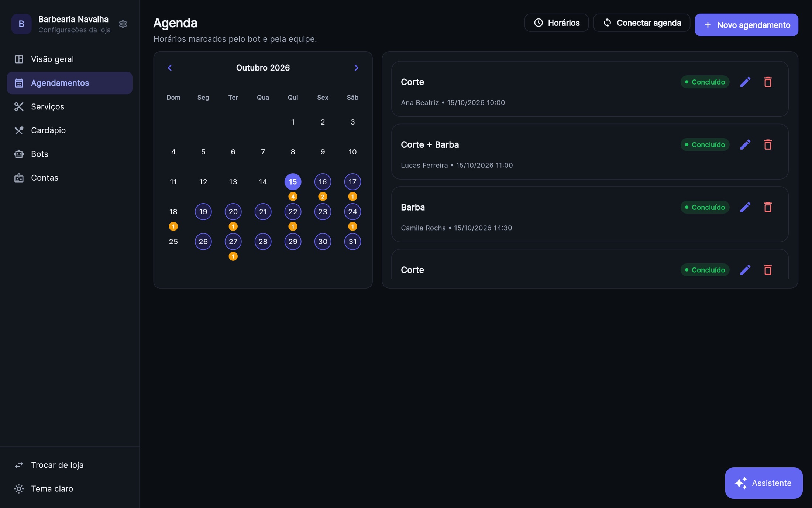Click the Barbearia Navalha store avatar
The image size is (812, 508).
point(21,24)
